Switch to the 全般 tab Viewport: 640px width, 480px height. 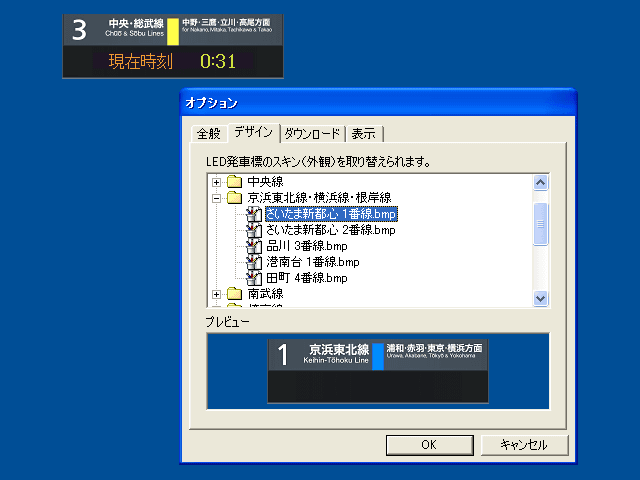(208, 133)
